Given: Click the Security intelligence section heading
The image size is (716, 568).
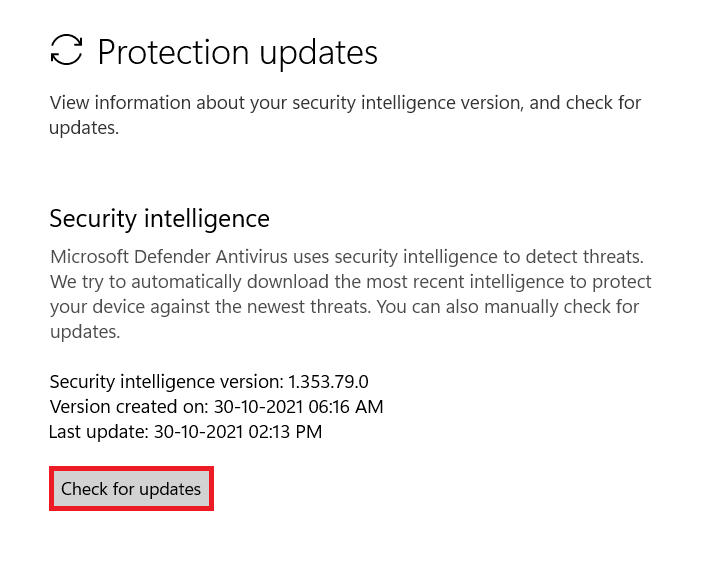Looking at the screenshot, I should (x=159, y=218).
